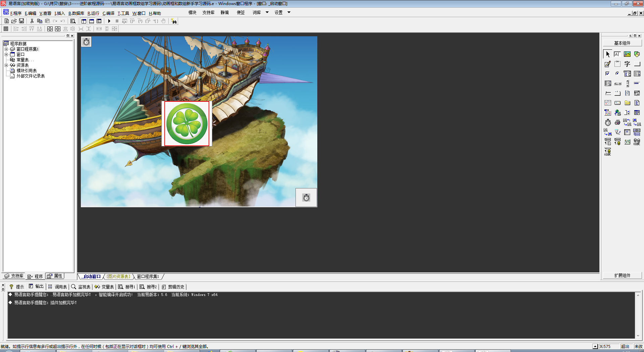Select the edit box component icon
This screenshot has width=644, height=352.
click(618, 54)
